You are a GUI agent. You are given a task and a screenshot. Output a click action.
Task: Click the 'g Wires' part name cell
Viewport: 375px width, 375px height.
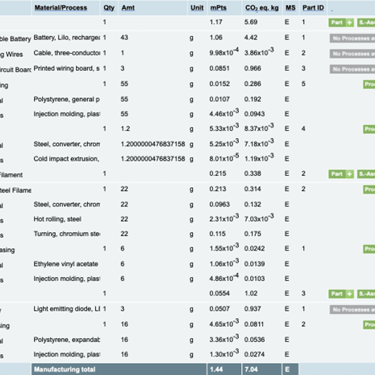click(x=11, y=54)
